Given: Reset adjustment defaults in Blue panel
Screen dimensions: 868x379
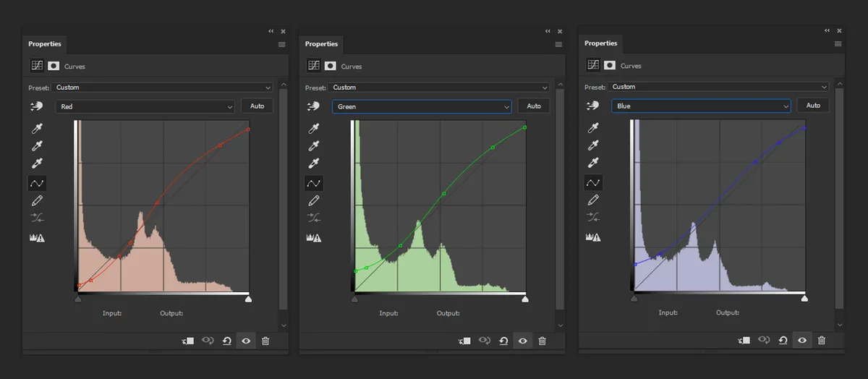Looking at the screenshot, I should pos(783,340).
